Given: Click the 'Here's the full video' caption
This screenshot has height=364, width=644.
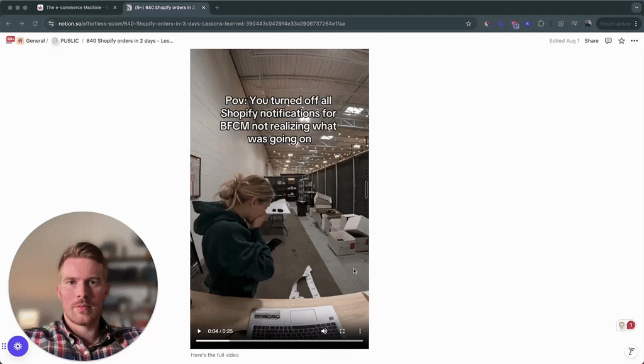Looking at the screenshot, I should (214, 355).
